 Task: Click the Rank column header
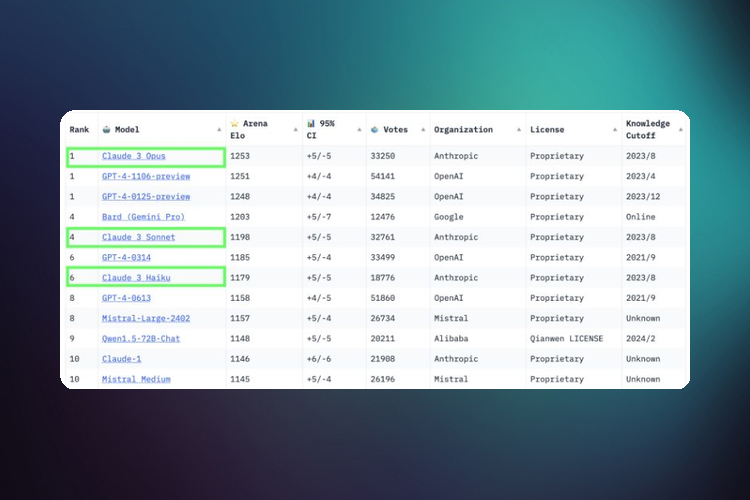tap(79, 130)
